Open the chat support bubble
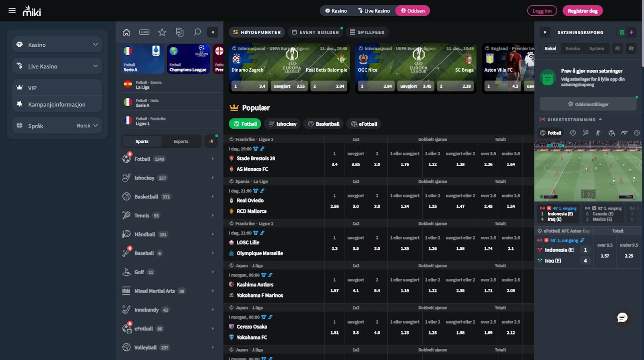Image resolution: width=644 pixels, height=360 pixels. 622,318
